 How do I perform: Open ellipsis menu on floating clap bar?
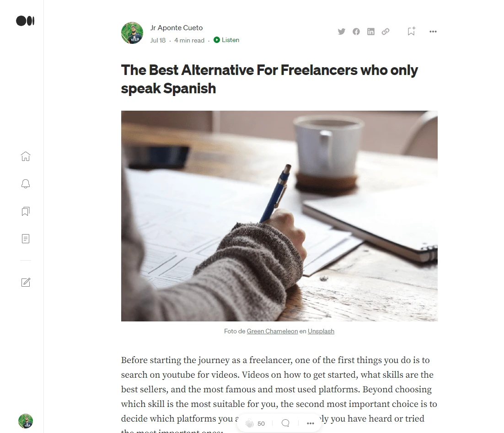310,423
